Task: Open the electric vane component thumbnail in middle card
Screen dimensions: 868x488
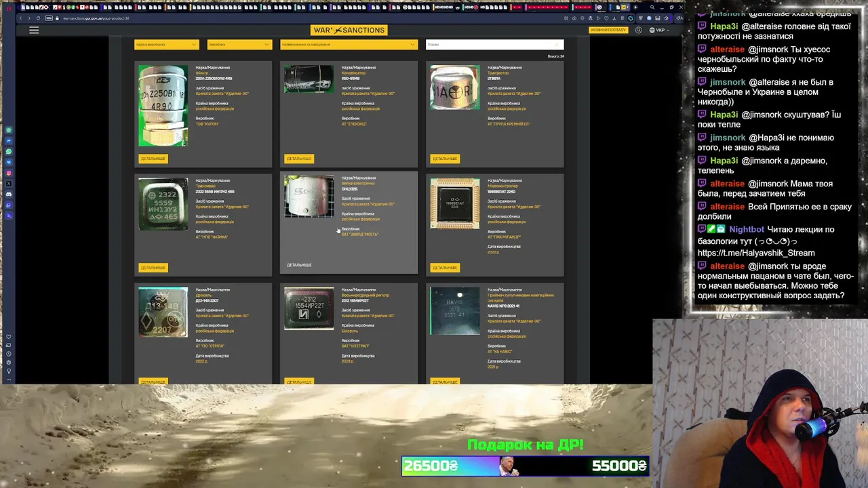Action: (x=309, y=197)
